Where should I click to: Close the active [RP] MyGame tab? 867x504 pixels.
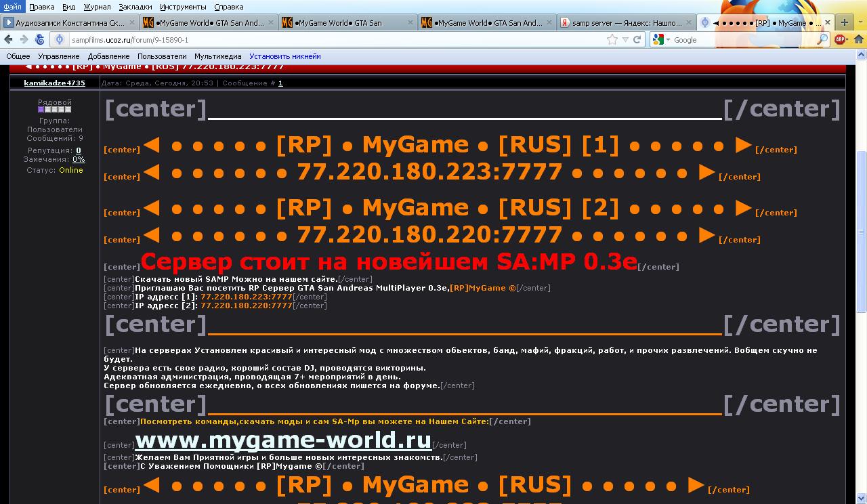[827, 22]
